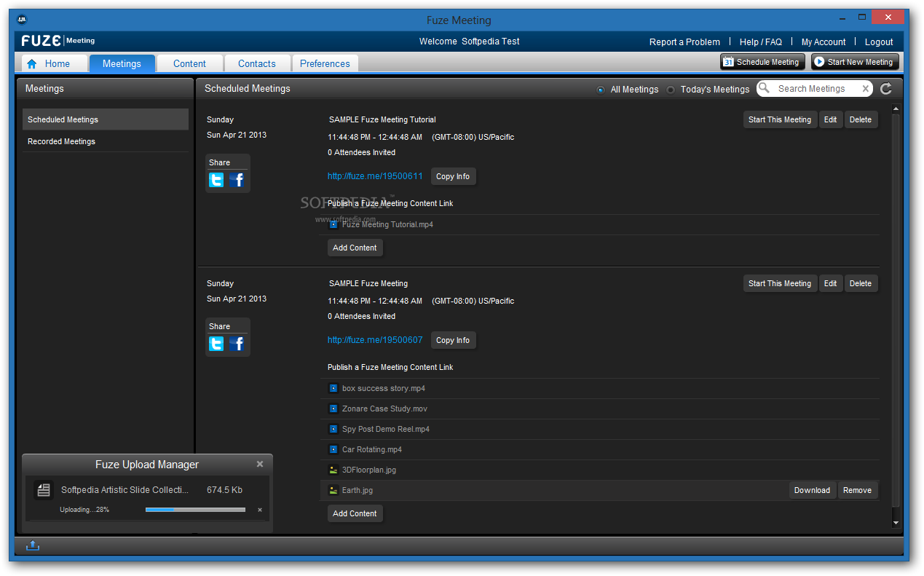The height and width of the screenshot is (576, 924).
Task: Click the image icon beside 3DFloorplan.jpg
Action: (333, 470)
